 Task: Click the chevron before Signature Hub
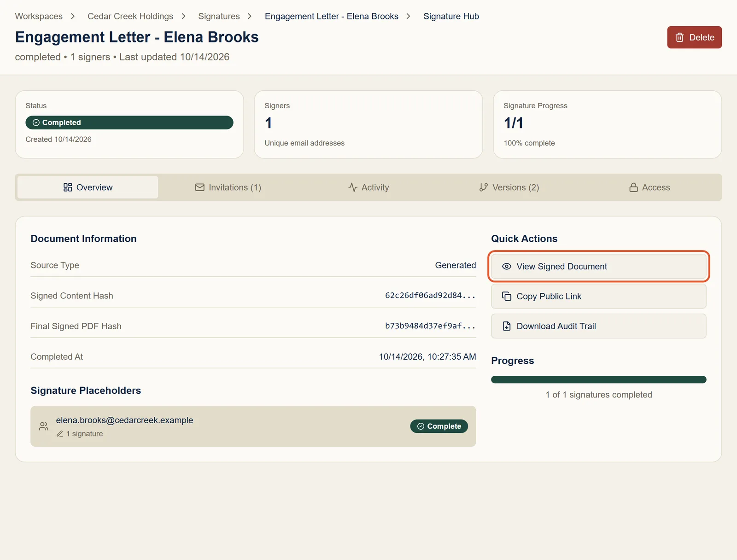tap(408, 16)
